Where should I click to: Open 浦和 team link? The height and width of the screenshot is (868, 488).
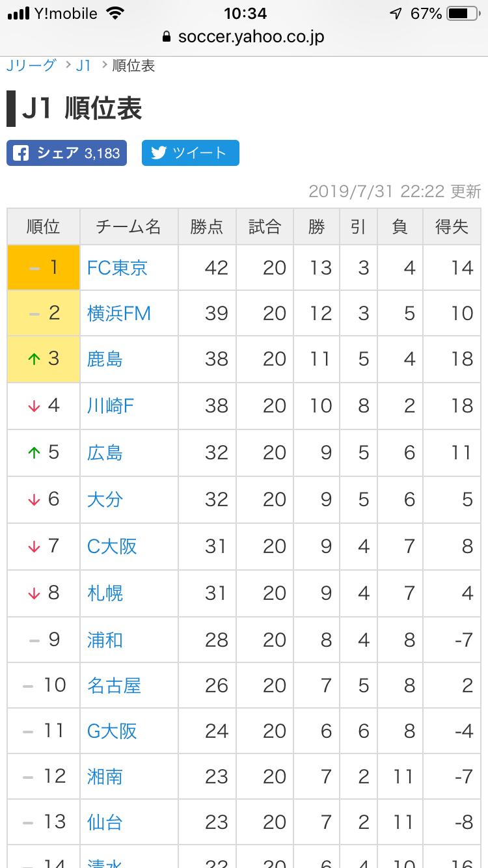click(105, 640)
